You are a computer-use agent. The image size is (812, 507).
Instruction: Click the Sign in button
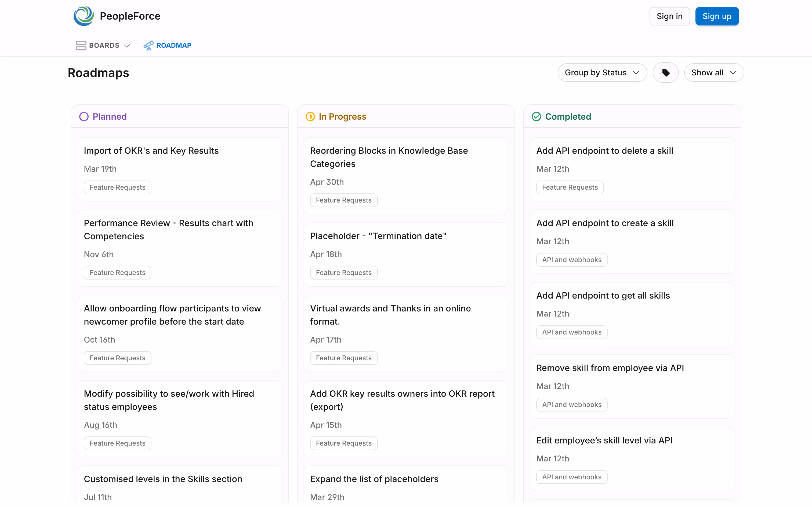[x=669, y=16]
